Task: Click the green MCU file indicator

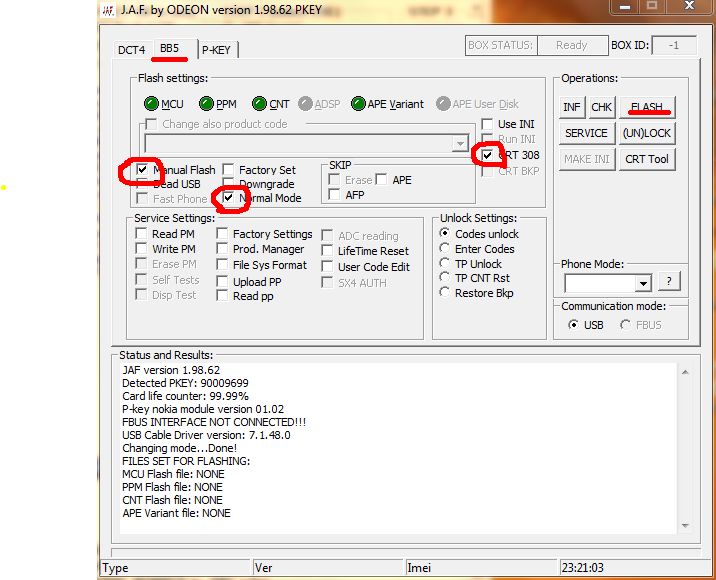Action: coord(151,104)
